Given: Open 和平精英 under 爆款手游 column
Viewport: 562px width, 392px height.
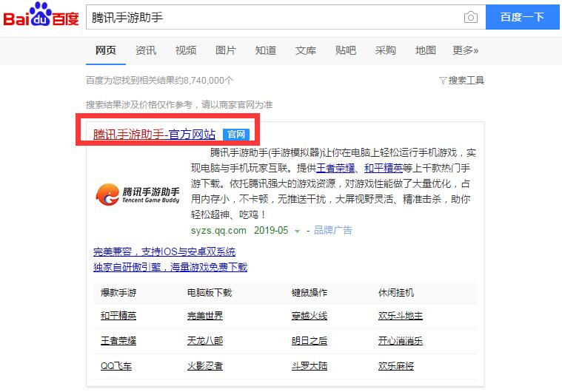Looking at the screenshot, I should point(118,316).
